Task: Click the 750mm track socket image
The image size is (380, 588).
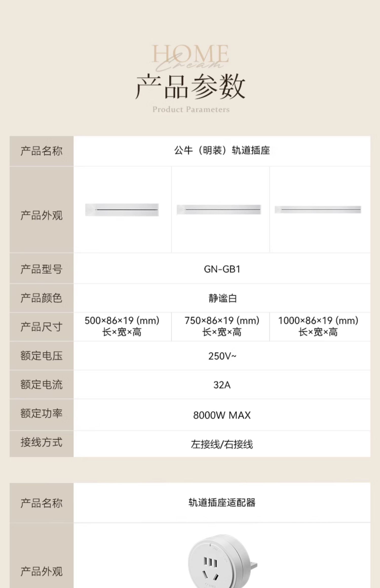Action: click(x=219, y=209)
